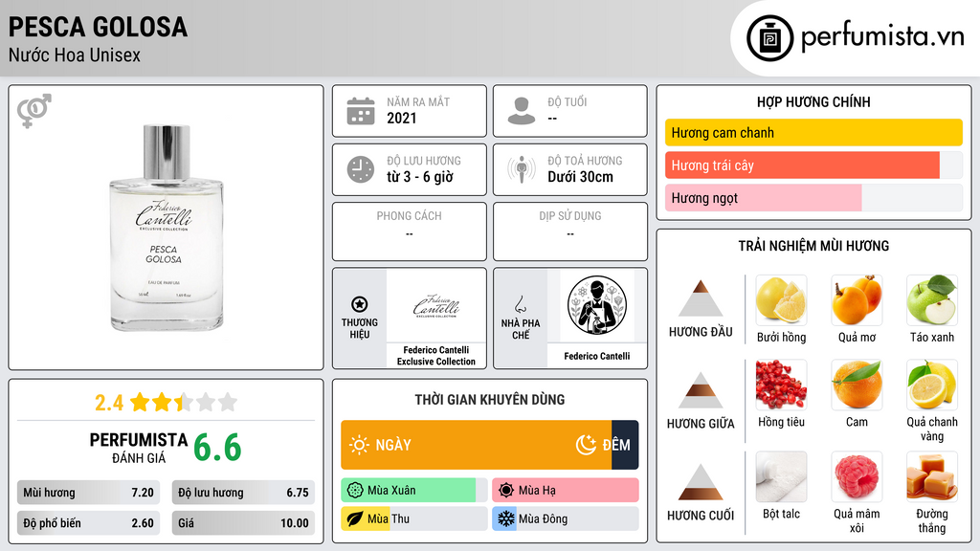Click the Federico Cantelli perfumer name

[x=597, y=356]
